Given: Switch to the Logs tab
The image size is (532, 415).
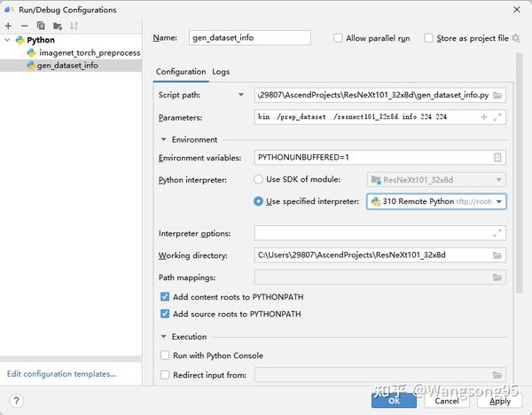Looking at the screenshot, I should point(221,72).
